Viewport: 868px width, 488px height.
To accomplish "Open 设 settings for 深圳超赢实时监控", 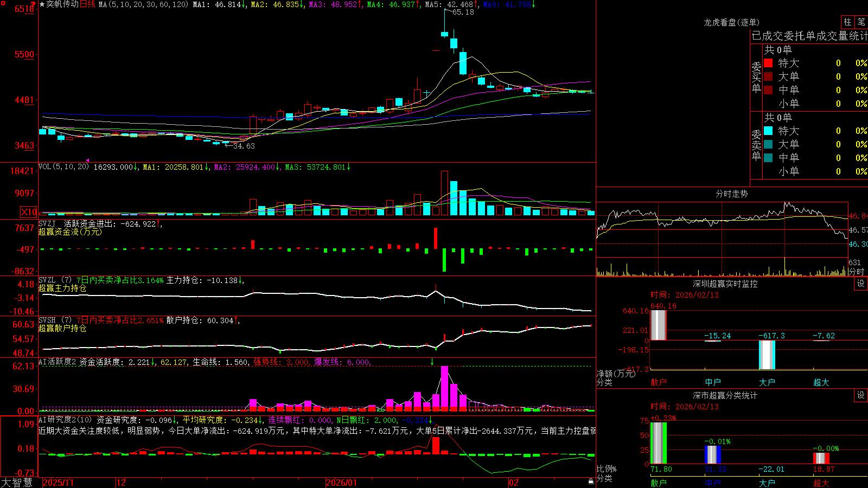I will [x=861, y=284].
